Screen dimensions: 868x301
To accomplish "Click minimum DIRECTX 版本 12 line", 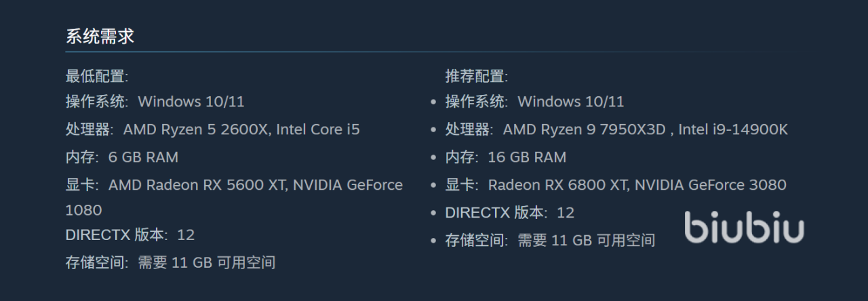I will coord(130,235).
